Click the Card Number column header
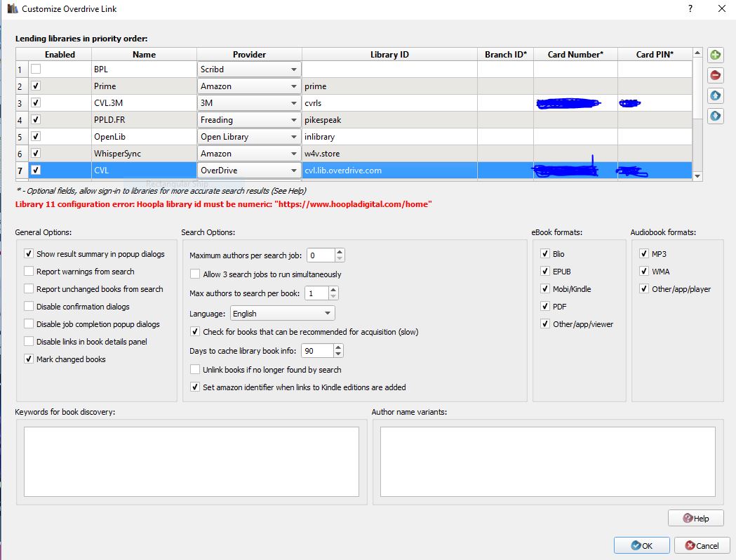The image size is (736, 560). [x=575, y=55]
